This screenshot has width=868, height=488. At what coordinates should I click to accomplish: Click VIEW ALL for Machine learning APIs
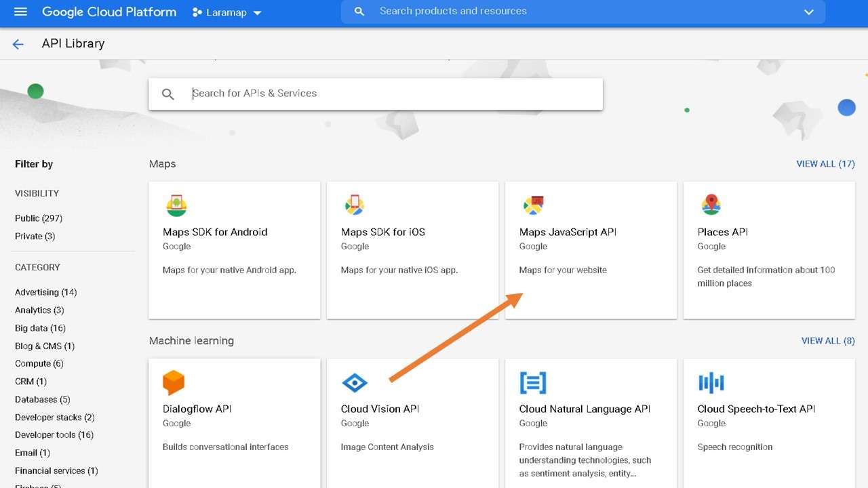coord(827,340)
